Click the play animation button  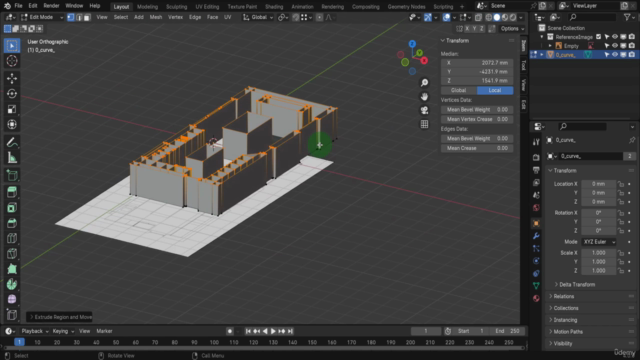point(273,331)
